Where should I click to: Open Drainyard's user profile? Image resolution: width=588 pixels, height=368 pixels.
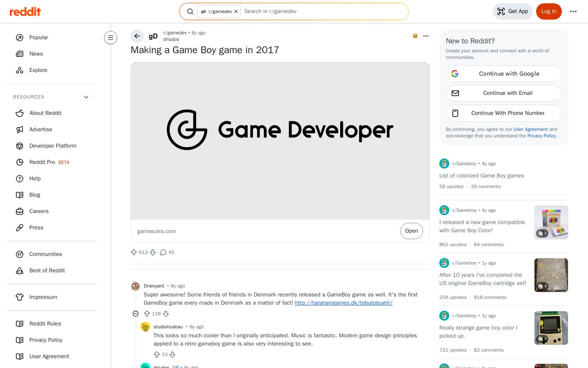pos(154,286)
